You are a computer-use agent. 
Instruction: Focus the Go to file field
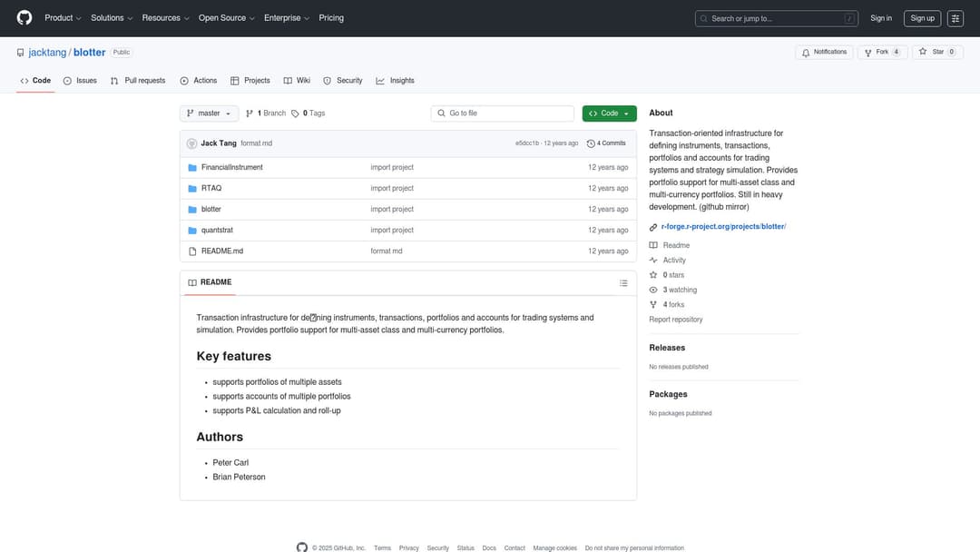tap(503, 113)
